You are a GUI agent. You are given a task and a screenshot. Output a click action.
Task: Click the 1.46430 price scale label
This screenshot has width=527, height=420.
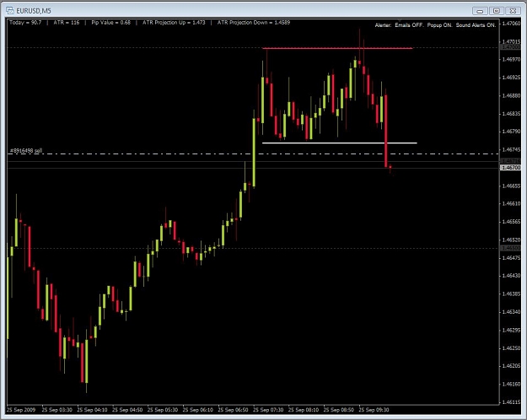coord(511,276)
